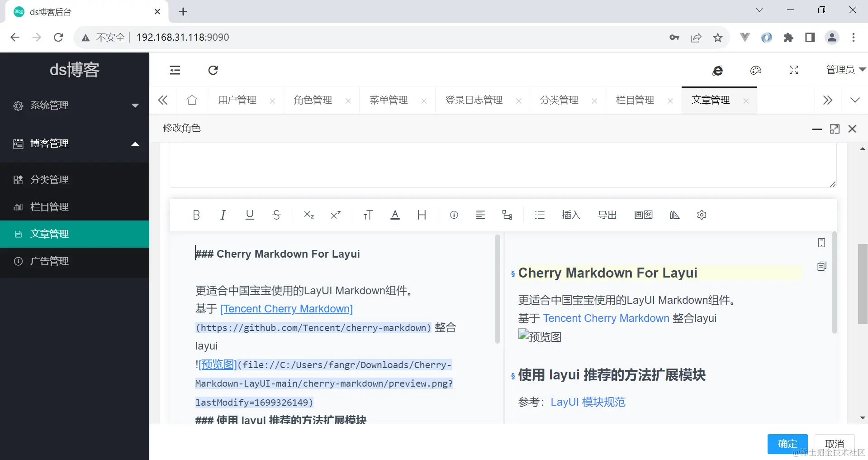Screen dimensions: 868x460
Task: Click the Markdown editor pane scrollbar
Action: [498, 289]
